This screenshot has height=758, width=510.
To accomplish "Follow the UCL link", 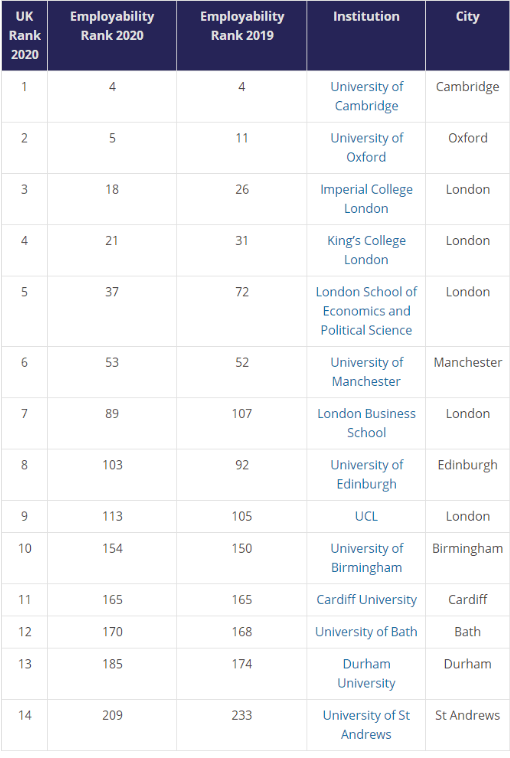I will point(366,516).
